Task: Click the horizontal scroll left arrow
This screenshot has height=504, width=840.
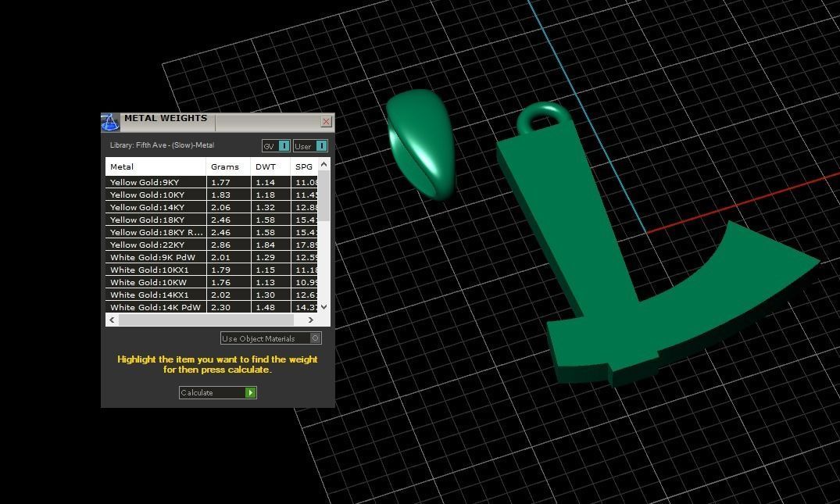Action: pos(112,320)
